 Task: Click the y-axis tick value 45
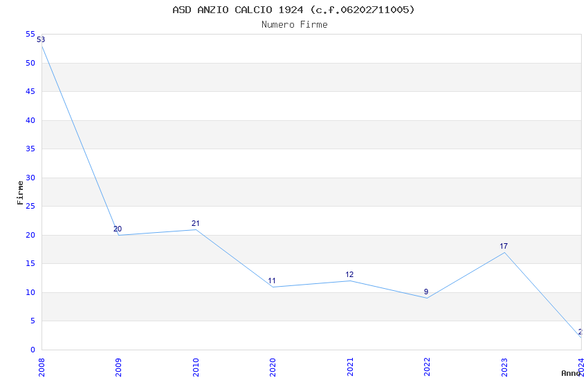[30, 92]
